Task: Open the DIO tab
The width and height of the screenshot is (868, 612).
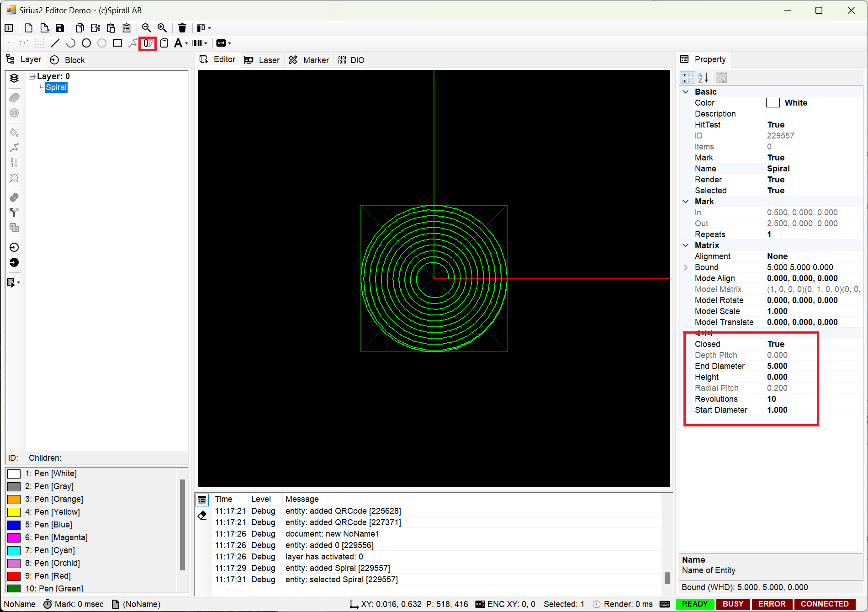Action: 351,60
